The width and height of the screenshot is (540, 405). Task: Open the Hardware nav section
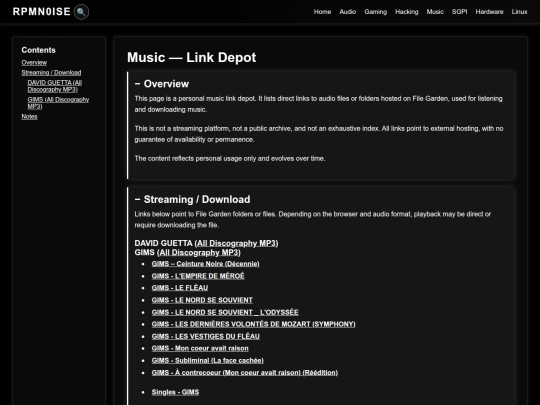coord(489,12)
